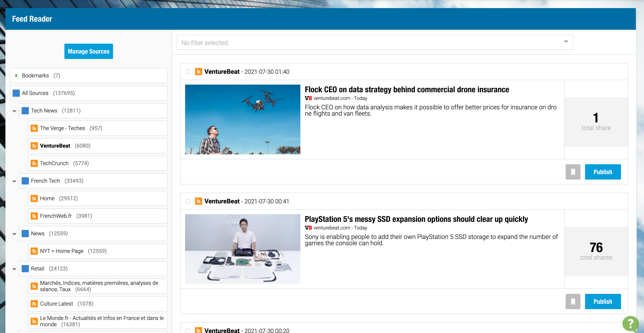The image size is (644, 333).
Task: Select the FrenchWeb.fr (3981) feed
Action: (98, 216)
